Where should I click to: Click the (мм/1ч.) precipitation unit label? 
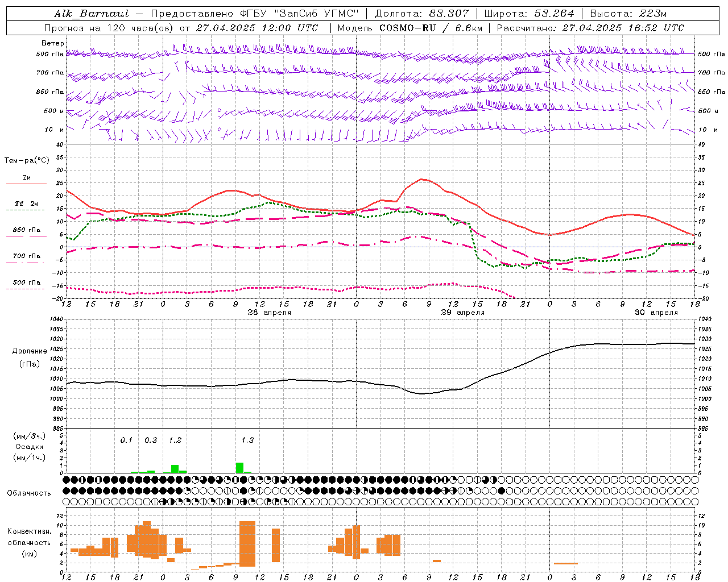coord(29,458)
